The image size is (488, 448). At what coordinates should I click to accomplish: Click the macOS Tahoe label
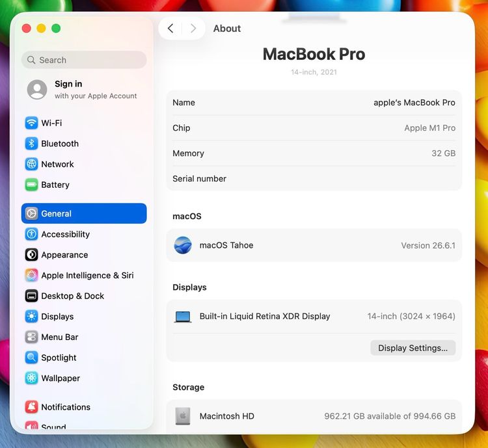point(226,245)
